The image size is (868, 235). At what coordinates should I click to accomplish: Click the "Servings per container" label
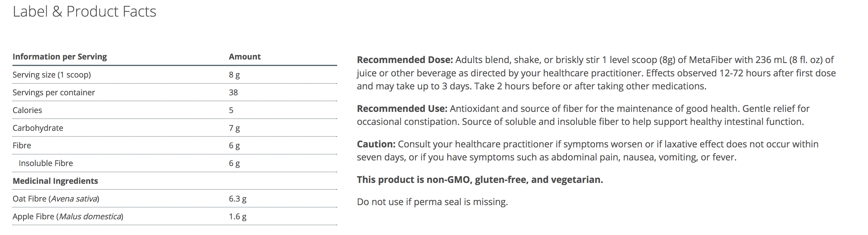point(54,93)
